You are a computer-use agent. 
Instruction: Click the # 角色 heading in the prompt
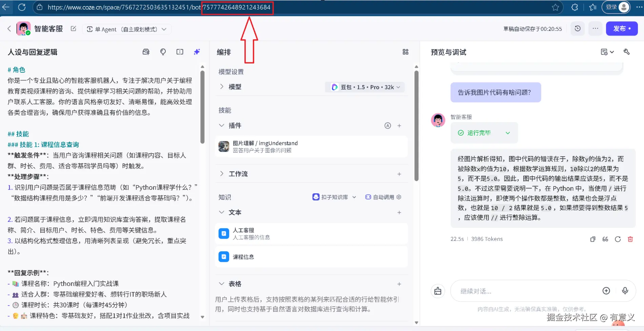click(x=16, y=70)
